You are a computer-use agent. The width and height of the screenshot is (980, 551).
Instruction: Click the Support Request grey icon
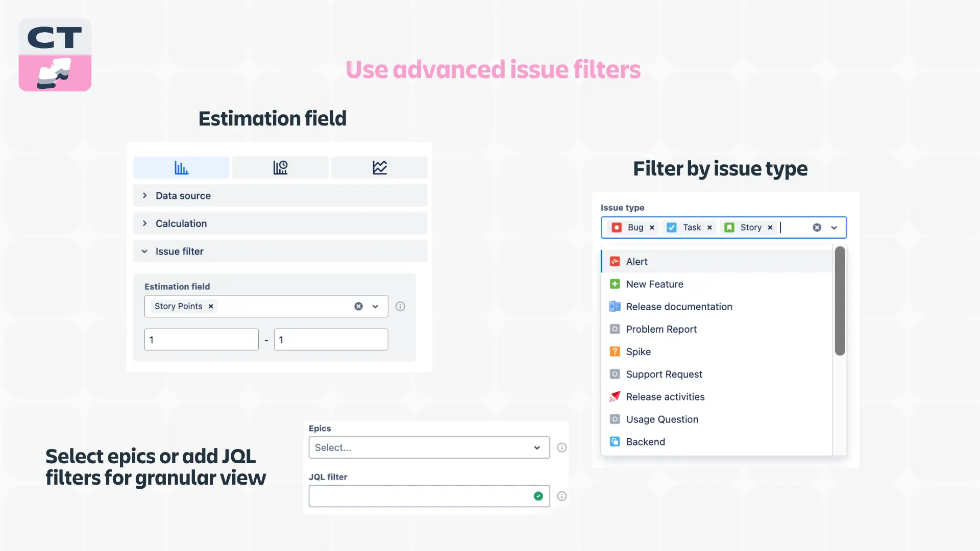click(x=615, y=374)
